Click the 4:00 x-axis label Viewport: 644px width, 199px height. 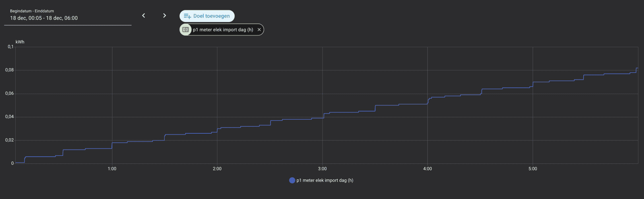[x=427, y=169]
